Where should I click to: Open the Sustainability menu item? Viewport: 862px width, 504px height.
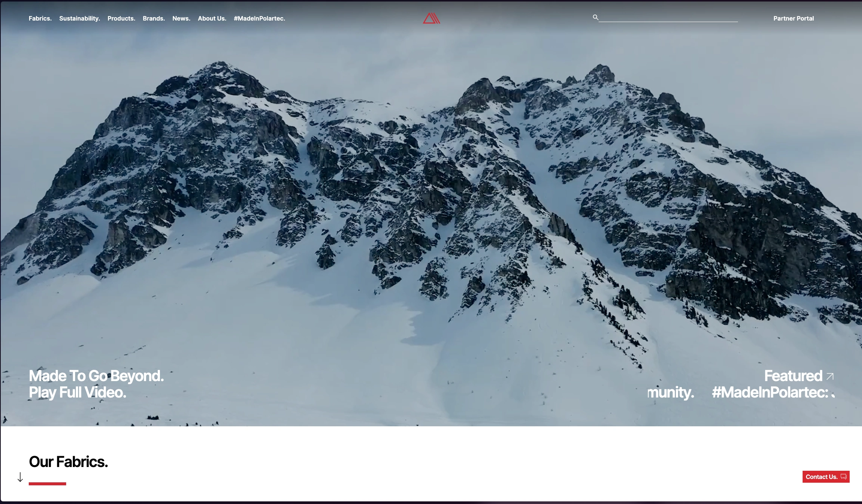[80, 18]
